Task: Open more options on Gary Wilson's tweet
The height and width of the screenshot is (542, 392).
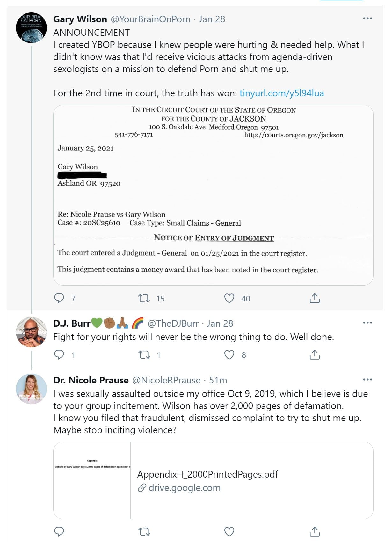Action: pyautogui.click(x=367, y=19)
